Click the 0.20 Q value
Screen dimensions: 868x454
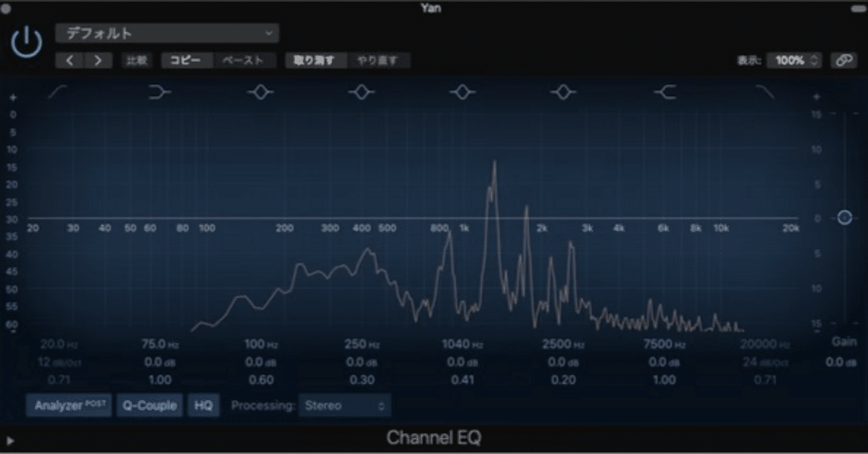pyautogui.click(x=563, y=379)
